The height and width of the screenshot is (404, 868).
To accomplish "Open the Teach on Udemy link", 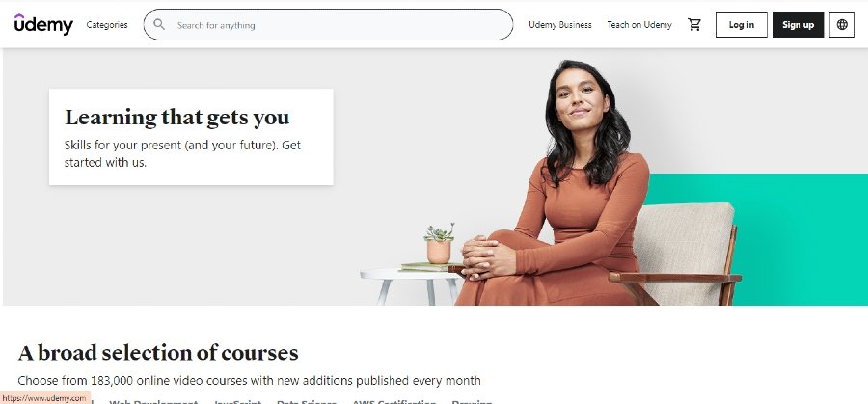I will 639,25.
